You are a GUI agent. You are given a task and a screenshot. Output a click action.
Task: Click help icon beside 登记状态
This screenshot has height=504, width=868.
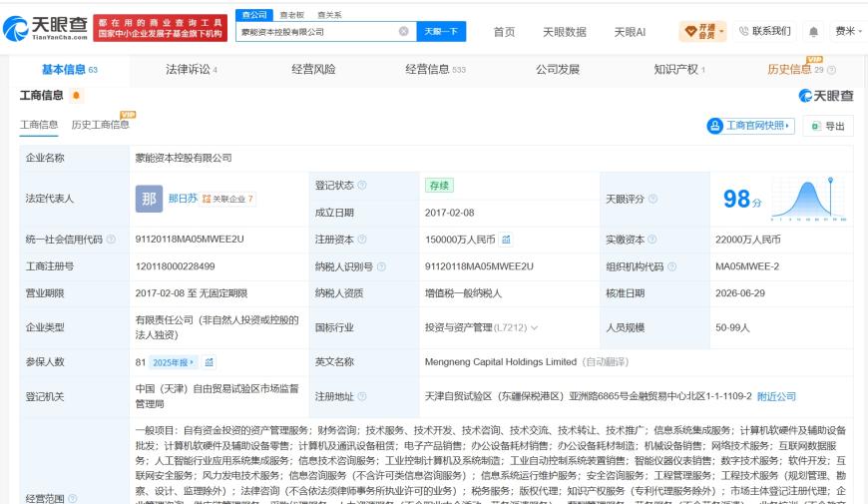point(362,185)
